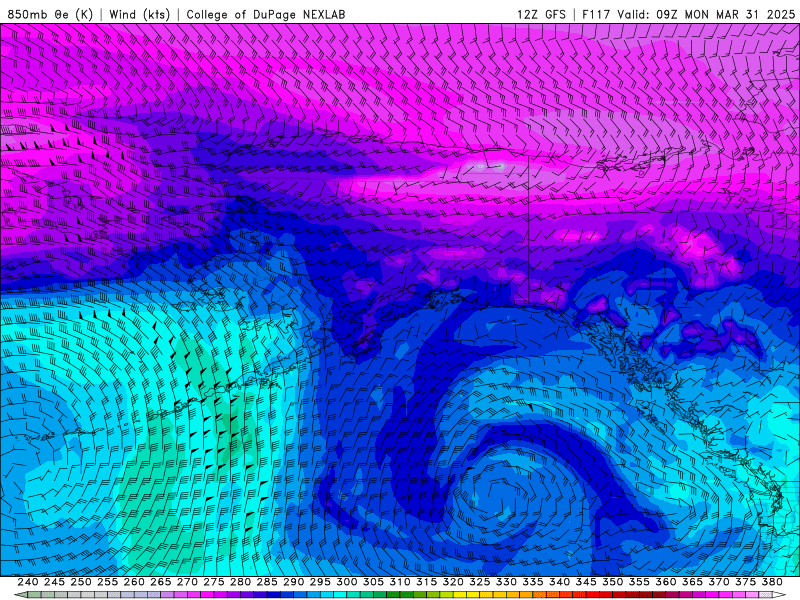Click the 275 color scale label
The width and height of the screenshot is (800, 600).
click(213, 582)
